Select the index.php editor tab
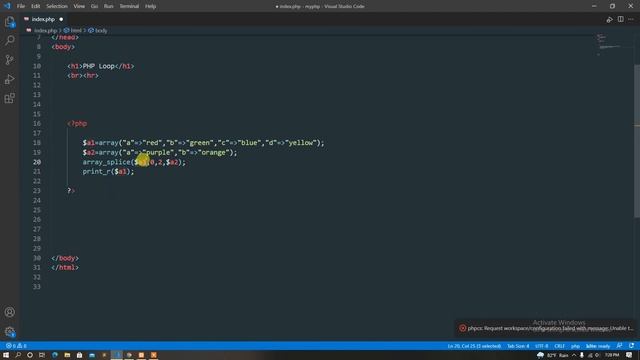Screen dimensions: 640x360 point(44,19)
